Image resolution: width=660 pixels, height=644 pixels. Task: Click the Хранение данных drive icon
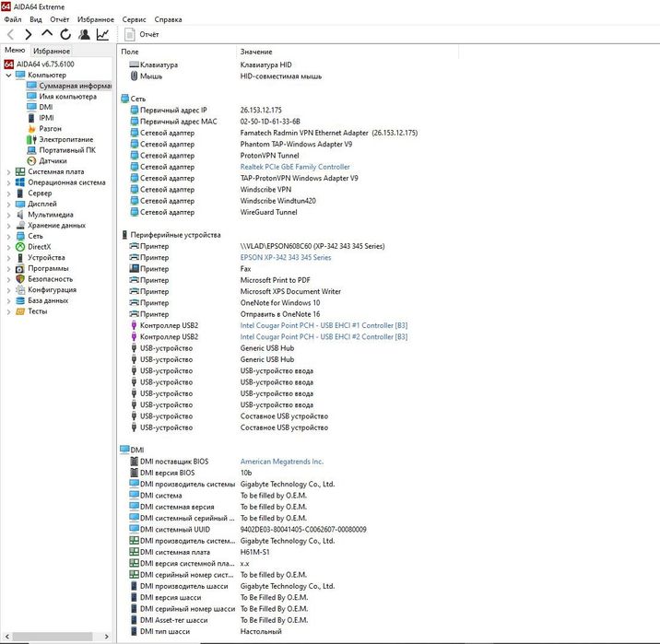click(20, 226)
